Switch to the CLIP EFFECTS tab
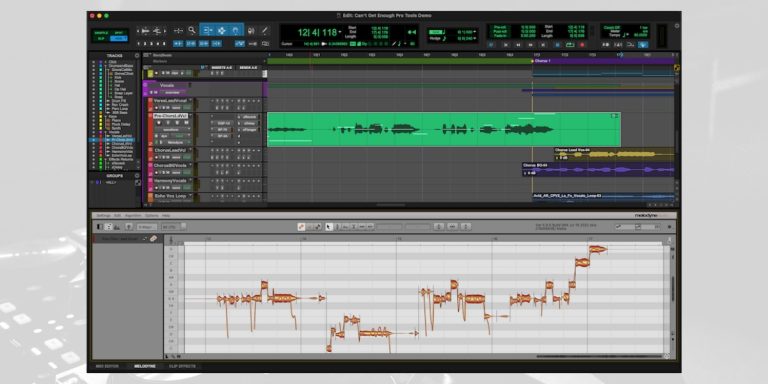The height and width of the screenshot is (384, 768). [x=182, y=366]
